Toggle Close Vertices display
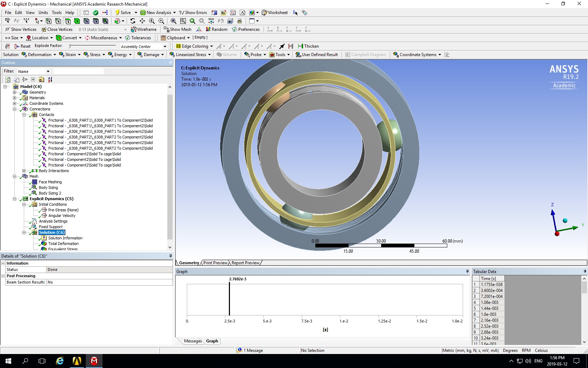The height and width of the screenshot is (368, 588). coord(57,29)
